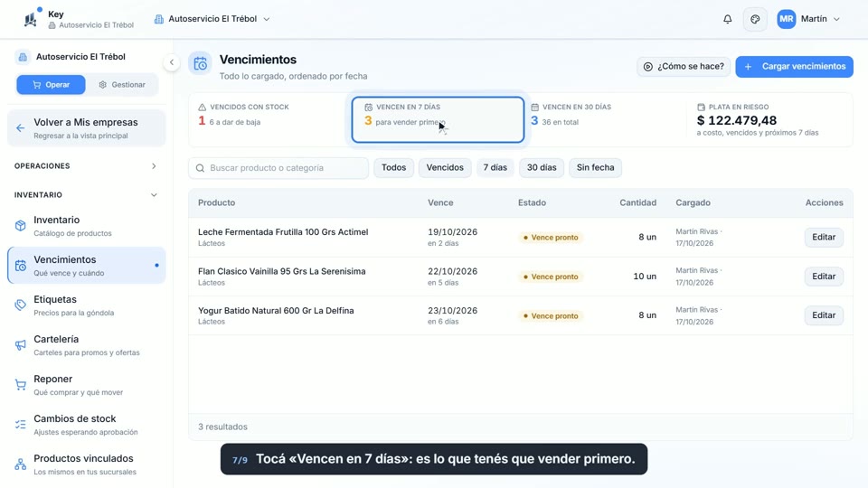Click the Vence column header
This screenshot has width=868, height=488.
(x=440, y=202)
